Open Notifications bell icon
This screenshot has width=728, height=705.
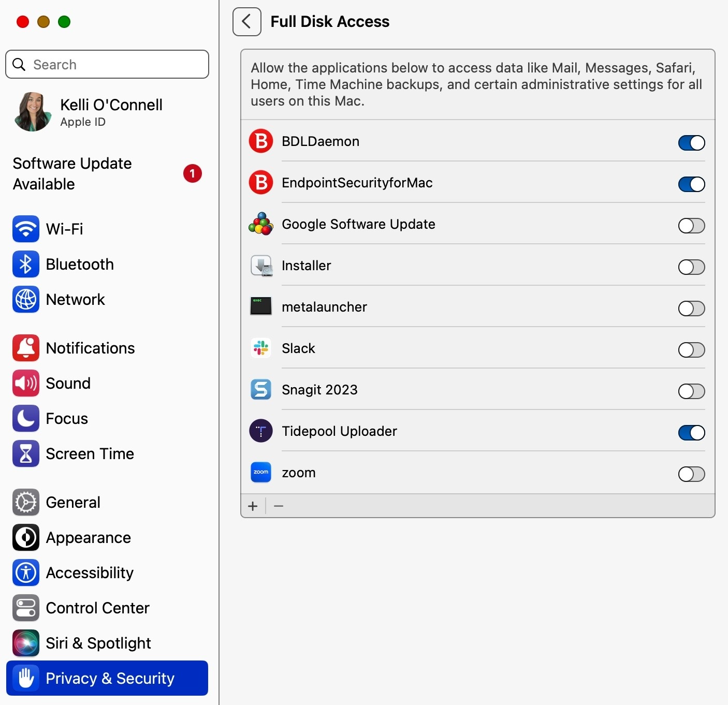click(x=26, y=348)
